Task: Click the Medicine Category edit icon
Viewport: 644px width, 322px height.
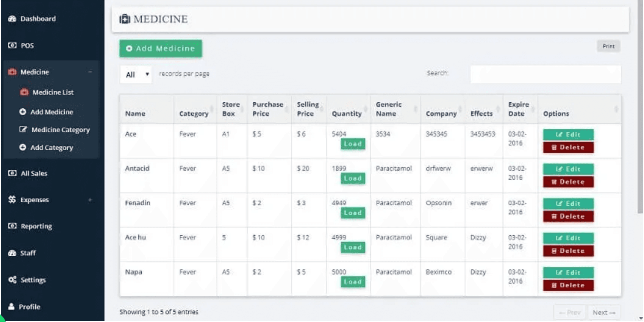Action: [23, 130]
